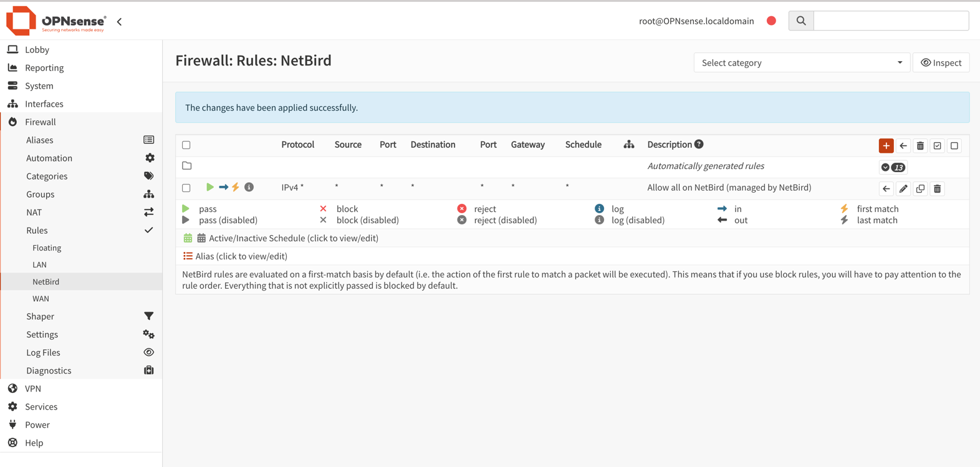Viewport: 980px width, 467px height.
Task: Click the Inspect button
Action: tap(941, 62)
